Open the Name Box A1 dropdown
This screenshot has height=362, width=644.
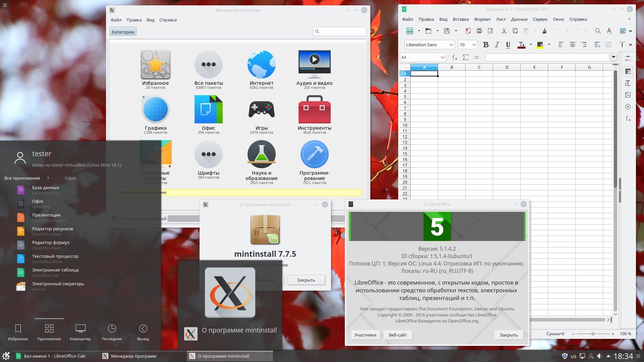442,57
